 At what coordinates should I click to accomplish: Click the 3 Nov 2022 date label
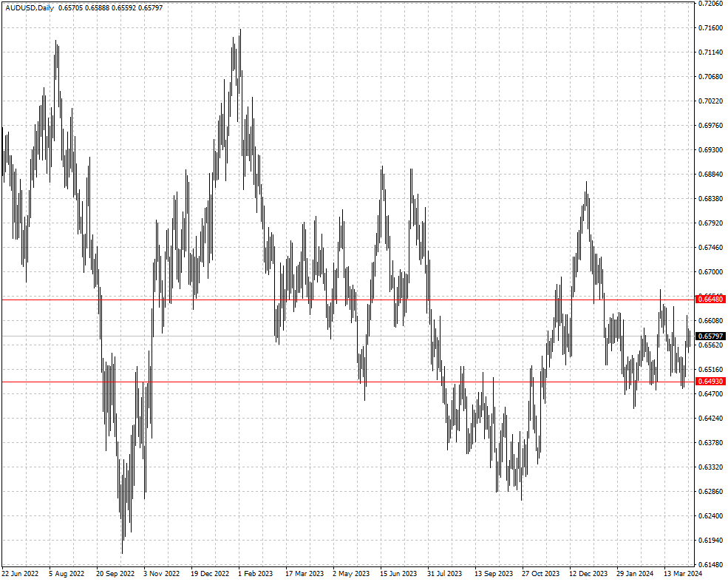[x=162, y=574]
